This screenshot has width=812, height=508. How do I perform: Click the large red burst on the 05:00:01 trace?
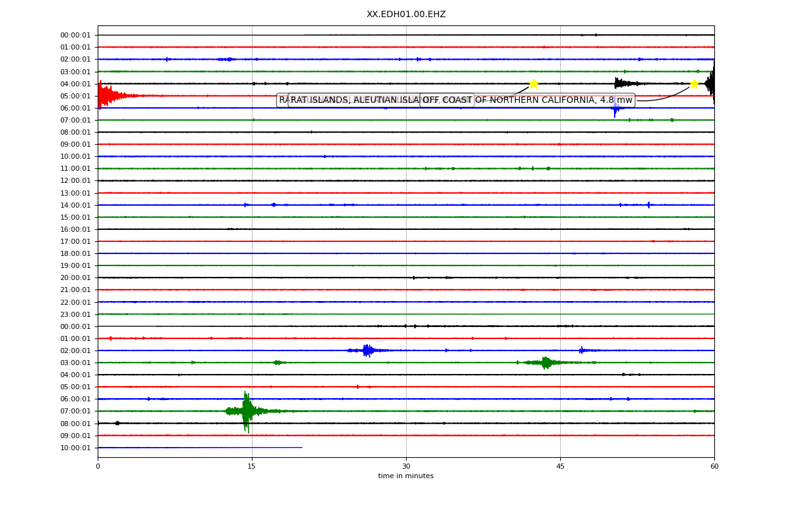(117, 96)
